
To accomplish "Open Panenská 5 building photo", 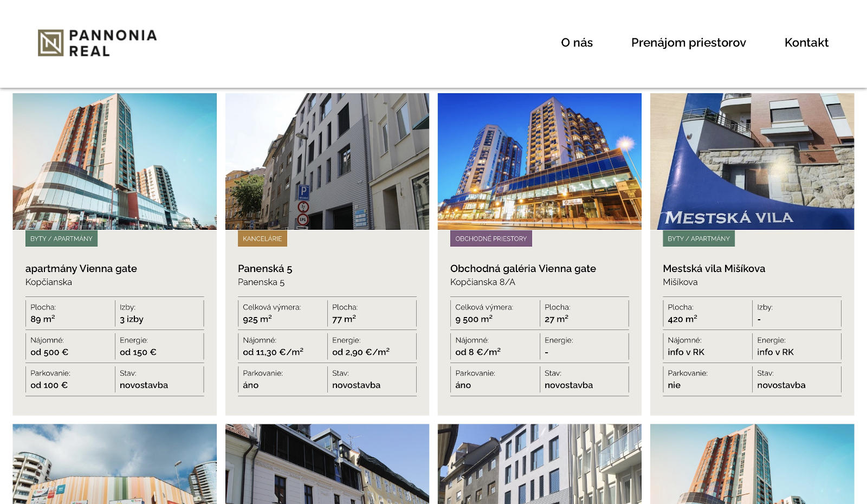I will click(x=327, y=161).
